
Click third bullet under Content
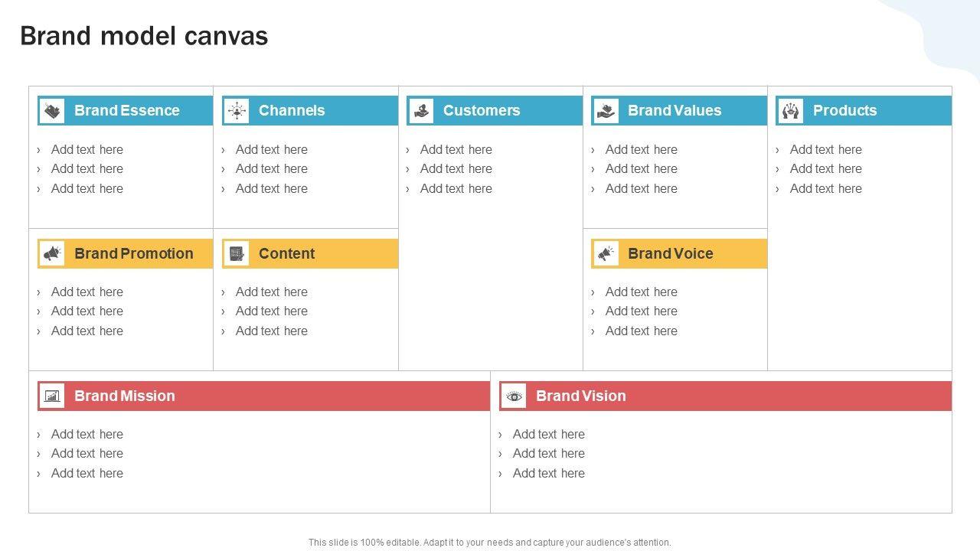tap(271, 331)
